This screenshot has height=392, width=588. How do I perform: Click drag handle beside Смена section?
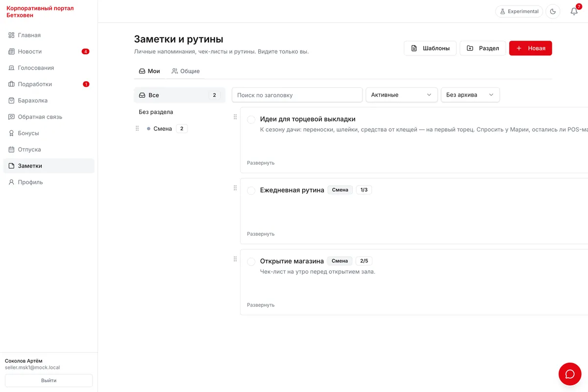tap(137, 128)
